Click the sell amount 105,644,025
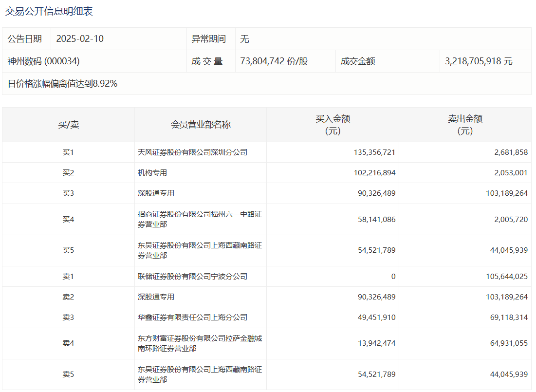Viewport: 536px width, 392px height. [506, 277]
